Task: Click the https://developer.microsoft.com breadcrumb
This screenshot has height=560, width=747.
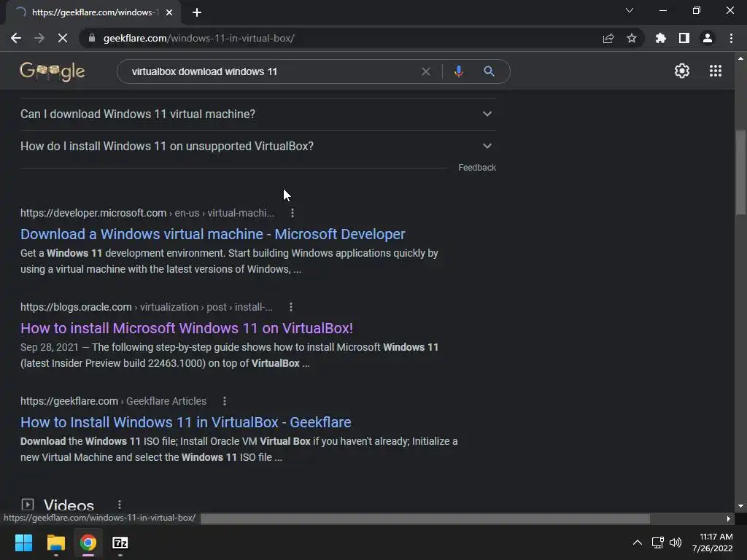Action: pyautogui.click(x=93, y=213)
